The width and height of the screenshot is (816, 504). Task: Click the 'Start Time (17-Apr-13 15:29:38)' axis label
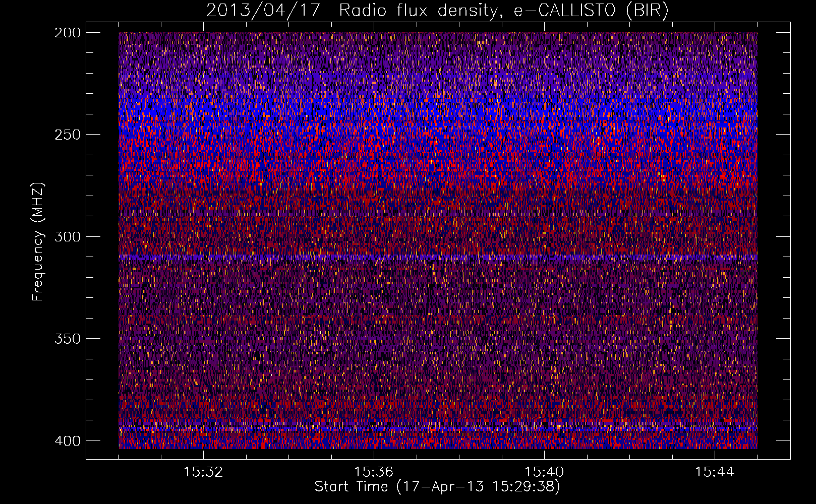coord(437,487)
